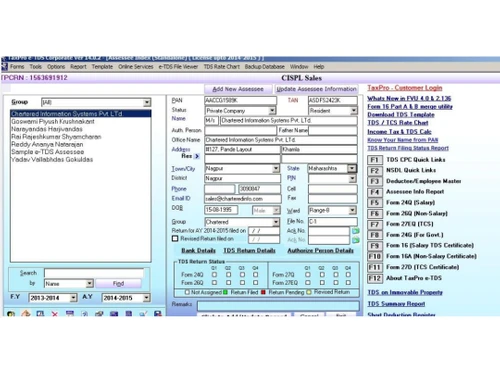The width and height of the screenshot is (500, 375).
Task: Toggle Form 27Q Q3 status box
Action: [x=335, y=275]
